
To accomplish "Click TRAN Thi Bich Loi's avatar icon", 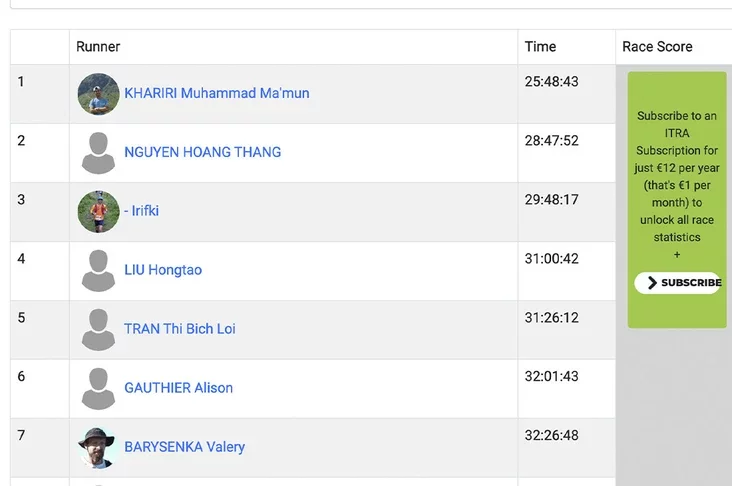I will click(x=98, y=330).
